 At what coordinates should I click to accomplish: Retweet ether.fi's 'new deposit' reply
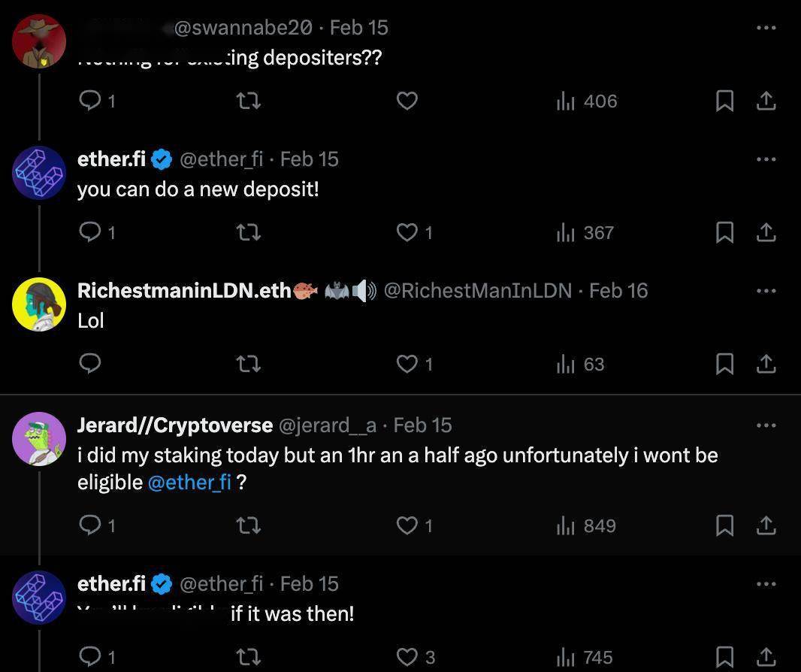[x=249, y=233]
